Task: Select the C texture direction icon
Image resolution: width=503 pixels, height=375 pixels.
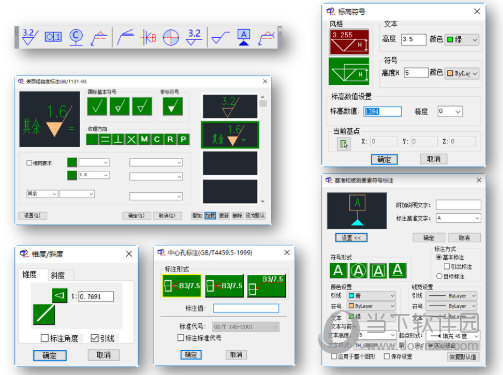Action: [157, 139]
